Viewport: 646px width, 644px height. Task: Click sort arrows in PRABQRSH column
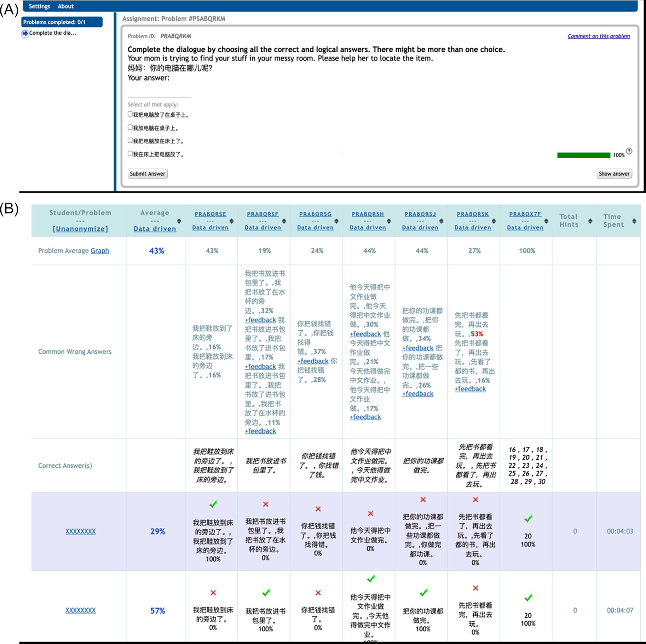[x=389, y=221]
